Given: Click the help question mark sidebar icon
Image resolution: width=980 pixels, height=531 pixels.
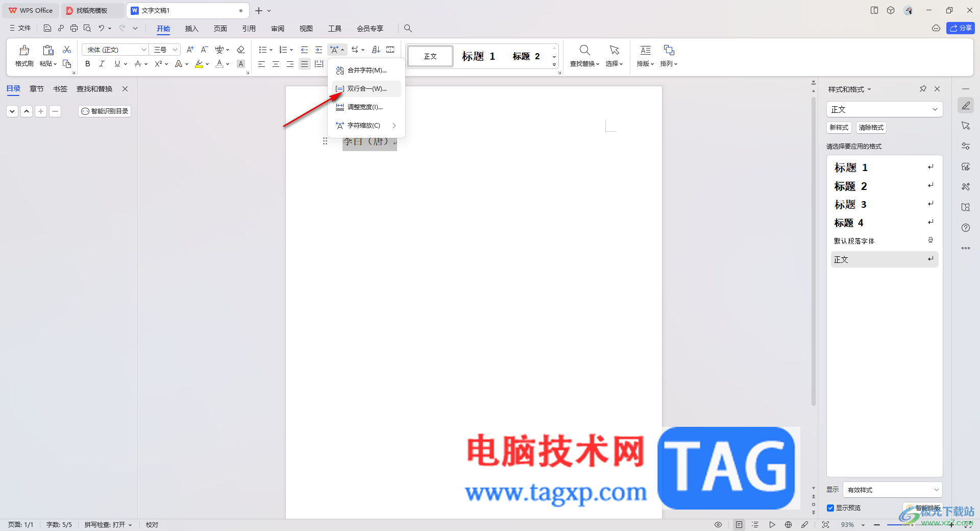Looking at the screenshot, I should coord(966,228).
